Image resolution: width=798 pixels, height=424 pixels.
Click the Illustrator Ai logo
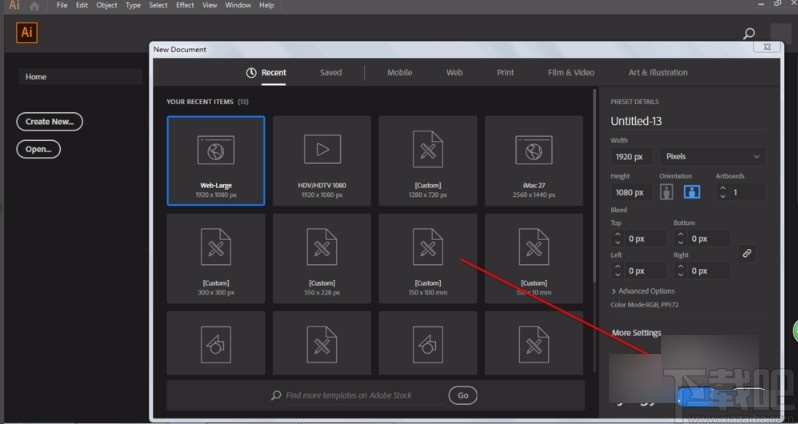[x=26, y=33]
